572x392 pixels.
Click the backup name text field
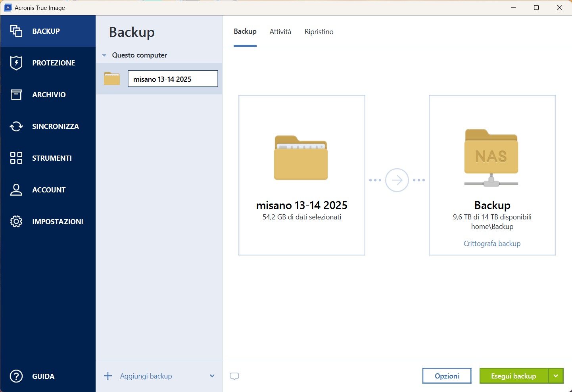(173, 79)
